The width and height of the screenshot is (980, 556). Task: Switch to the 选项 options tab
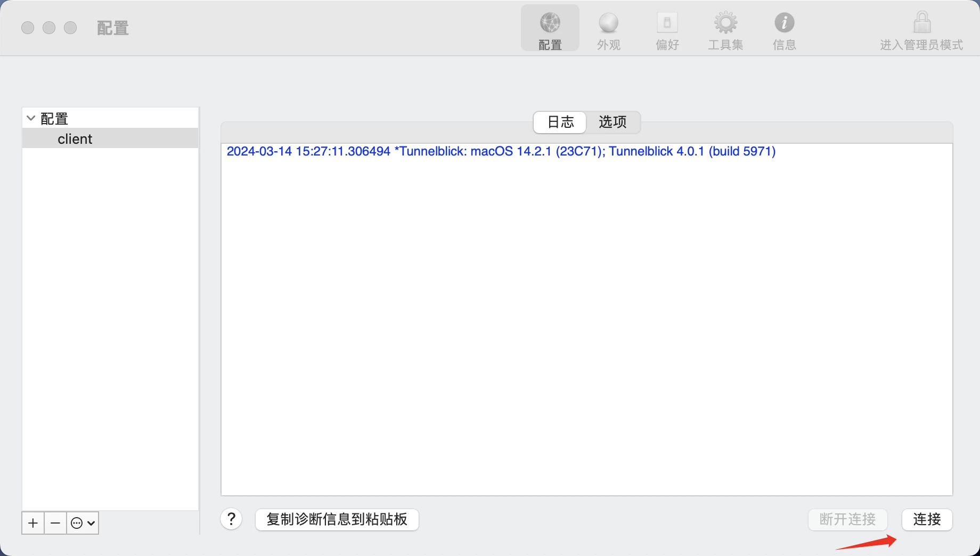612,122
